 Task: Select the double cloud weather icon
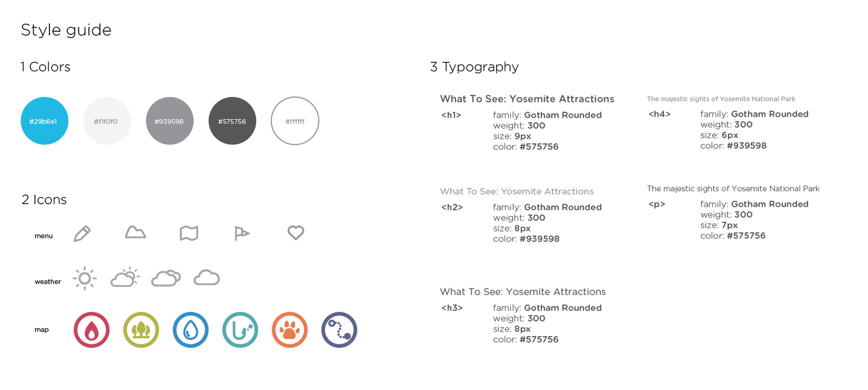pos(166,278)
